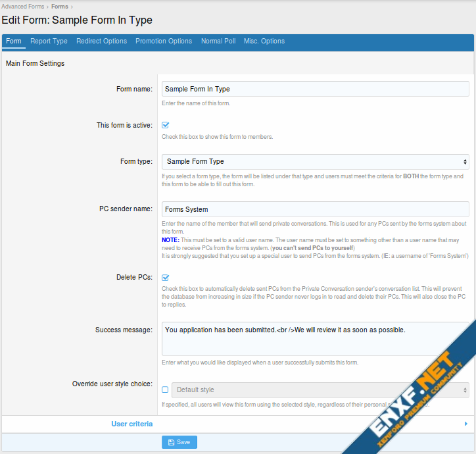This screenshot has height=454, width=476.
Task: Open the Redirect Options tab
Action: [102, 41]
